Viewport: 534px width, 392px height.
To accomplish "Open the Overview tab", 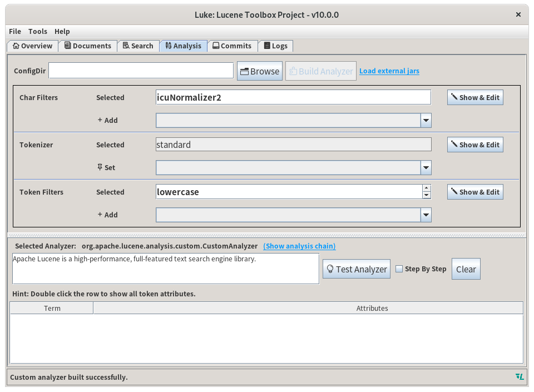I will click(33, 46).
